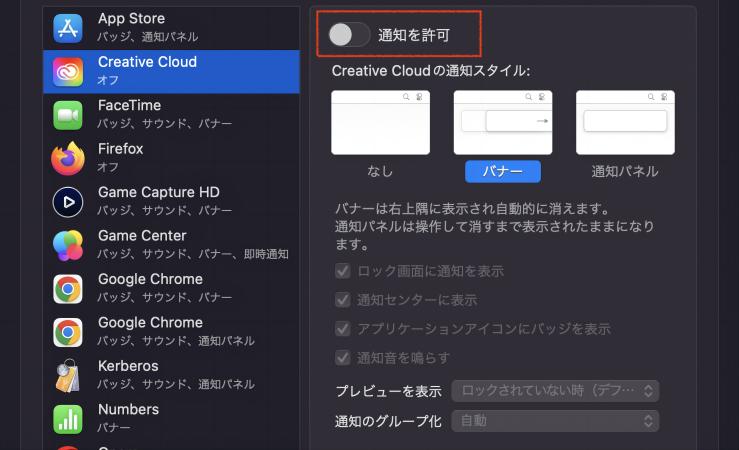739x450 pixels.
Task: Click the Google Chrome name above バッジ、サウンド、通知パネル
Action: click(x=150, y=322)
